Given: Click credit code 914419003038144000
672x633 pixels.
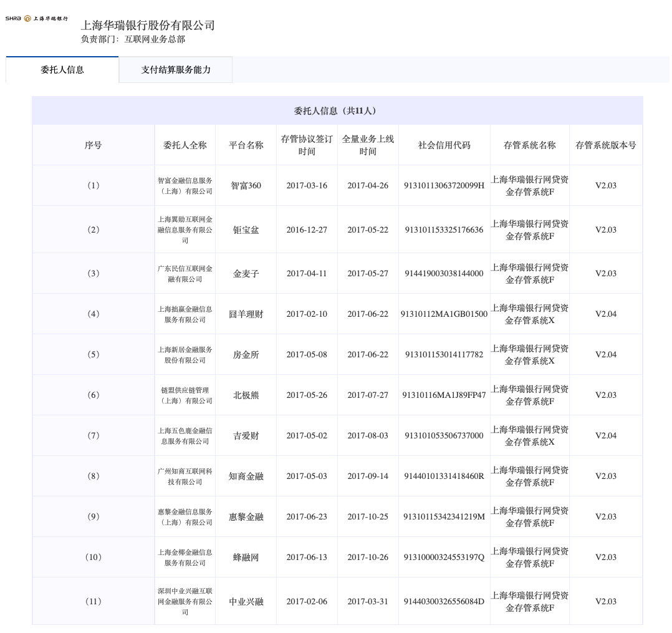Looking at the screenshot, I should pyautogui.click(x=444, y=274).
